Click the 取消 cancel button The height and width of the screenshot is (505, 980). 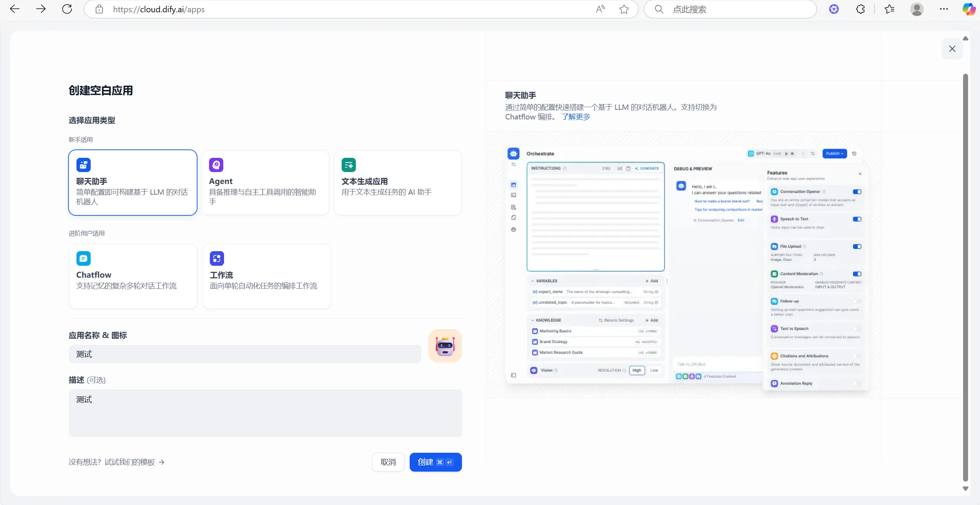click(388, 462)
